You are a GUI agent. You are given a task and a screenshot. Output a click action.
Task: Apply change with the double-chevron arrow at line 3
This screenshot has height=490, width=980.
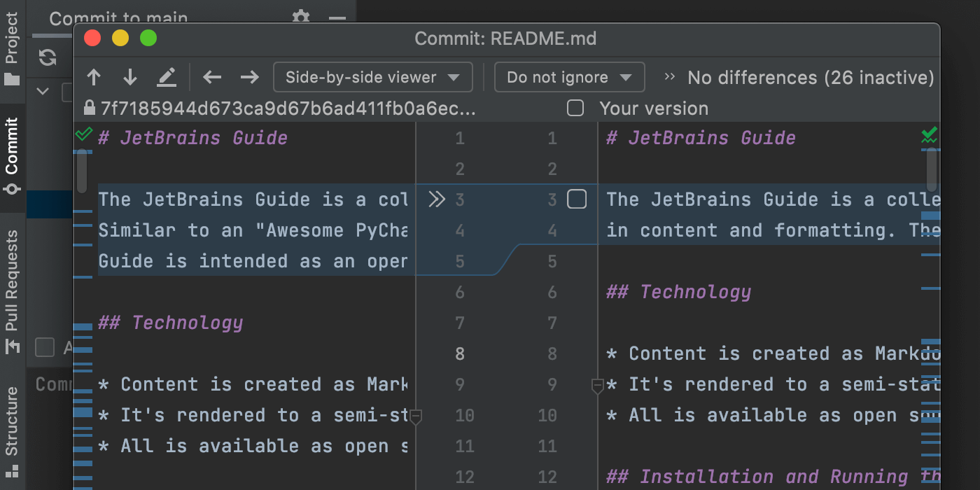(437, 199)
